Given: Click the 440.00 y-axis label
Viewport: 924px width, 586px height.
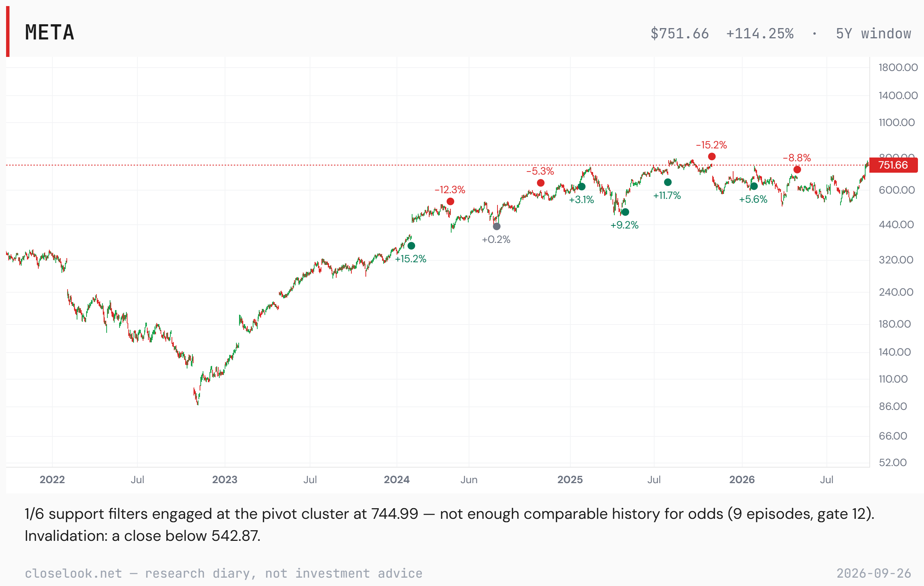Looking at the screenshot, I should coord(896,225).
